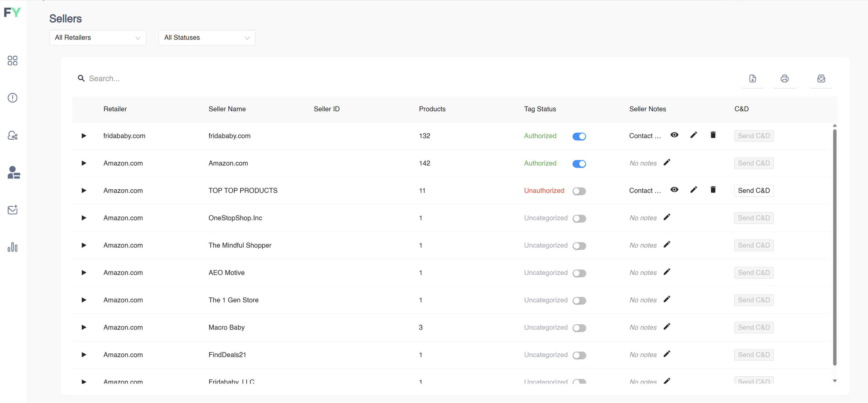Add a note for The 1 Gen Store
This screenshot has width=868, height=403.
667,299
